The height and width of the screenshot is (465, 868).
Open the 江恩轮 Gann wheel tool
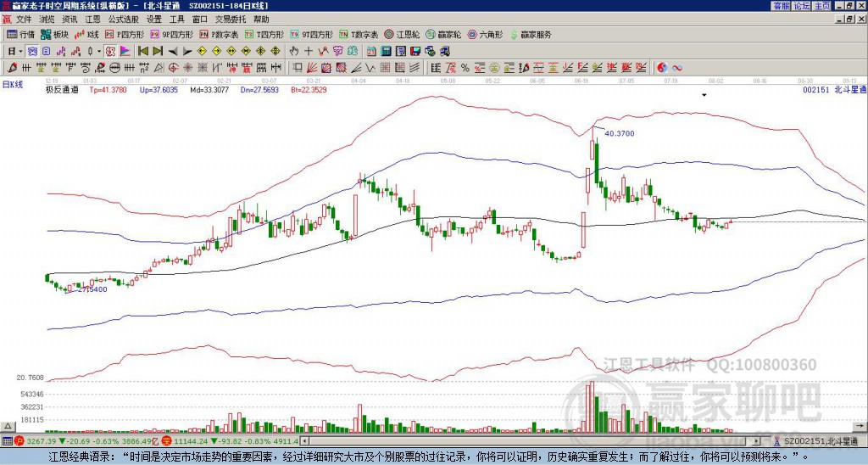tap(402, 34)
